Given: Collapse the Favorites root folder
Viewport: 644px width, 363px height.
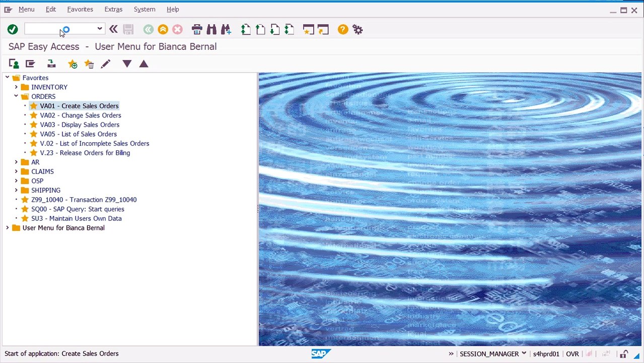Looking at the screenshot, I should click(x=7, y=78).
